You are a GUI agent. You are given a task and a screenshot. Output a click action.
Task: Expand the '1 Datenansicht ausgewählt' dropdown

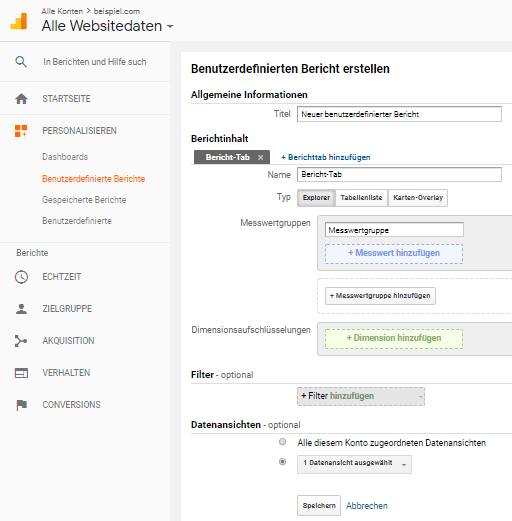click(x=354, y=464)
